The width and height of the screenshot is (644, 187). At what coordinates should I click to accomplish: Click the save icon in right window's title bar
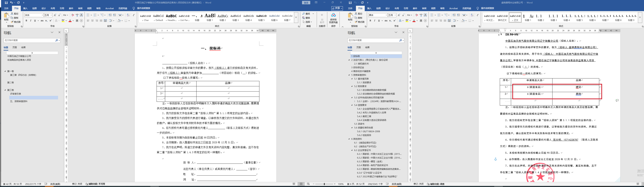pos(350,3)
